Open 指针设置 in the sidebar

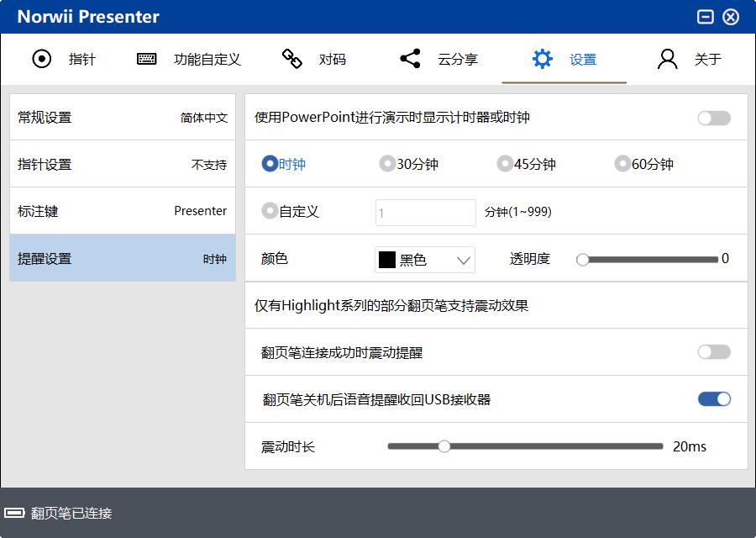click(123, 164)
